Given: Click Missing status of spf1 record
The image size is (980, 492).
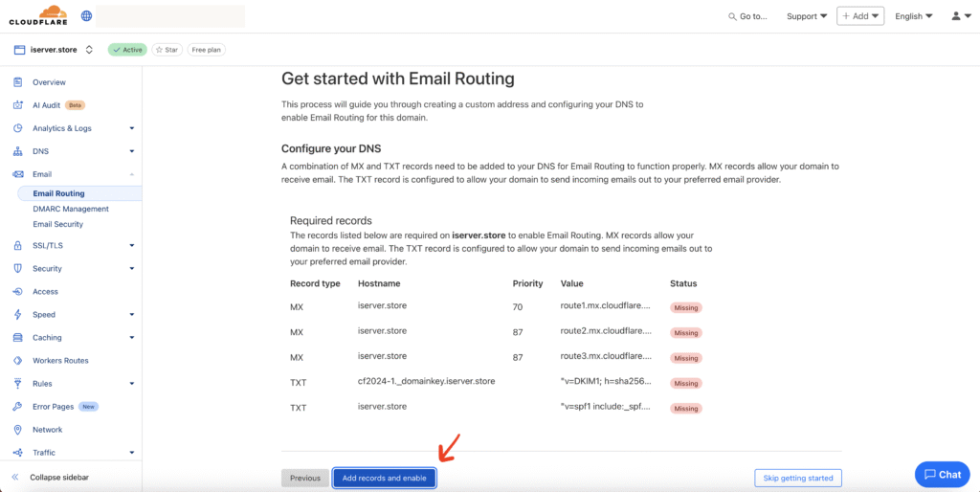Looking at the screenshot, I should [686, 408].
